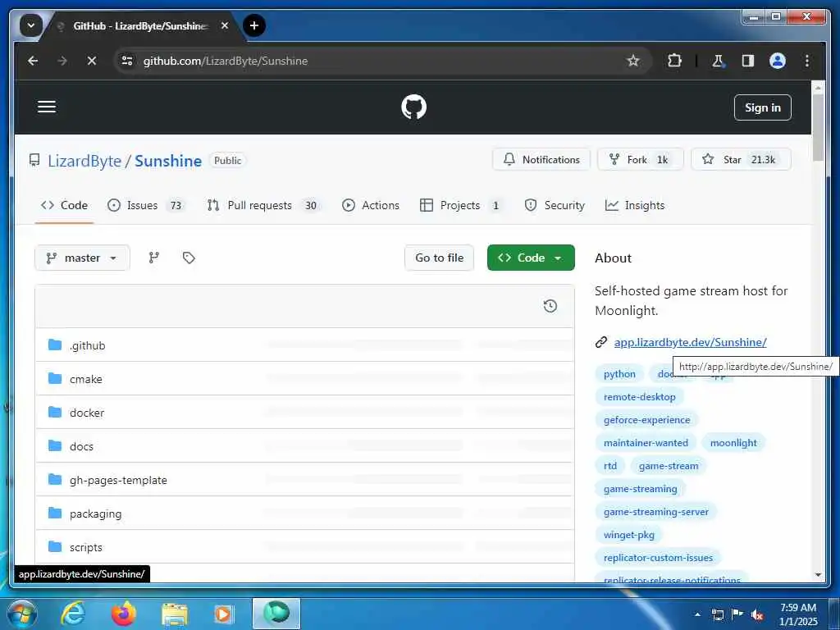840x630 pixels.
Task: Open the Chrome profile avatar
Action: [778, 61]
